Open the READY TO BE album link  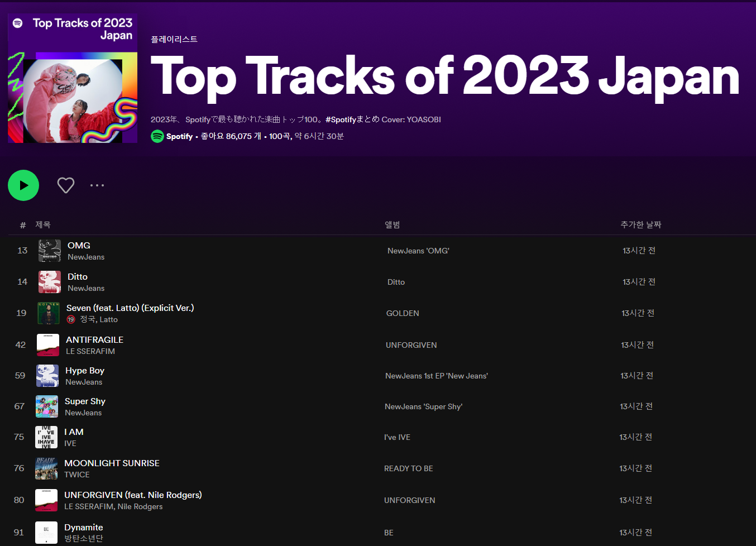coord(408,468)
